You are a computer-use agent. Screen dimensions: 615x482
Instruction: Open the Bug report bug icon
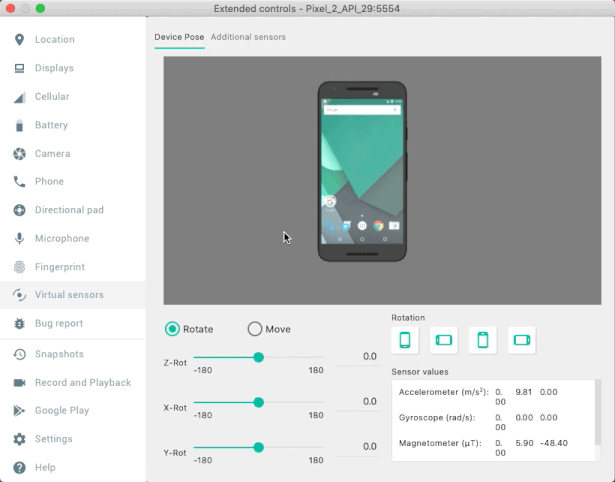pyautogui.click(x=19, y=324)
